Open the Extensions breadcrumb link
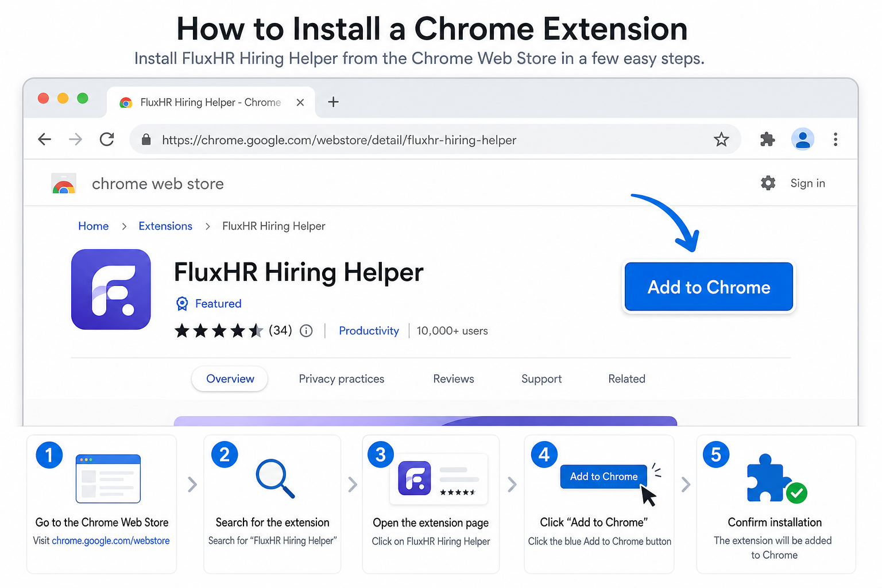 tap(165, 226)
